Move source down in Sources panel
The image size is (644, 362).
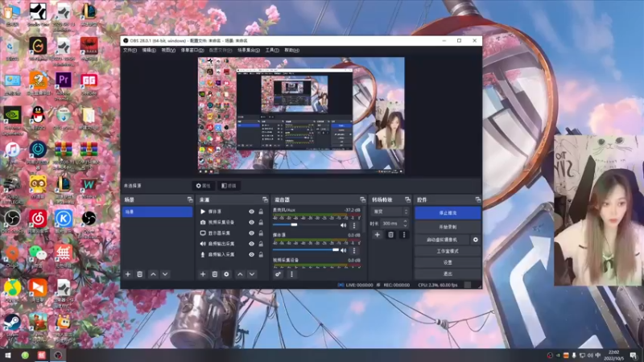click(252, 274)
